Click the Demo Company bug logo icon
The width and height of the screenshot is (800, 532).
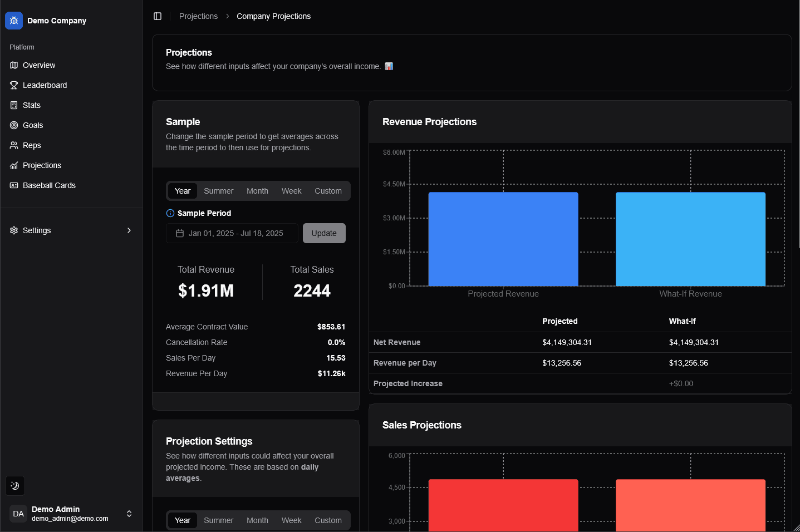click(x=14, y=21)
